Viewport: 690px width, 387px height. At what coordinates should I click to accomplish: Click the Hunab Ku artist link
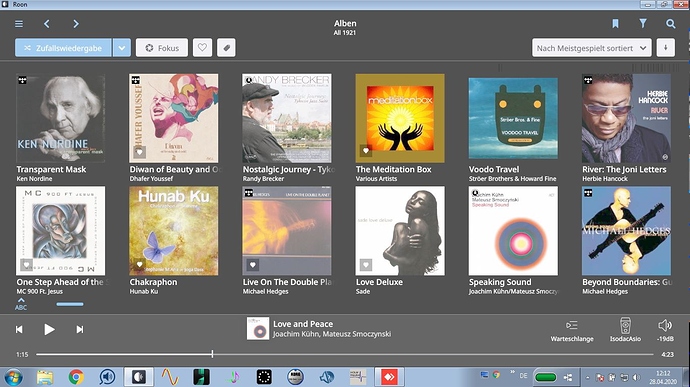coord(143,291)
